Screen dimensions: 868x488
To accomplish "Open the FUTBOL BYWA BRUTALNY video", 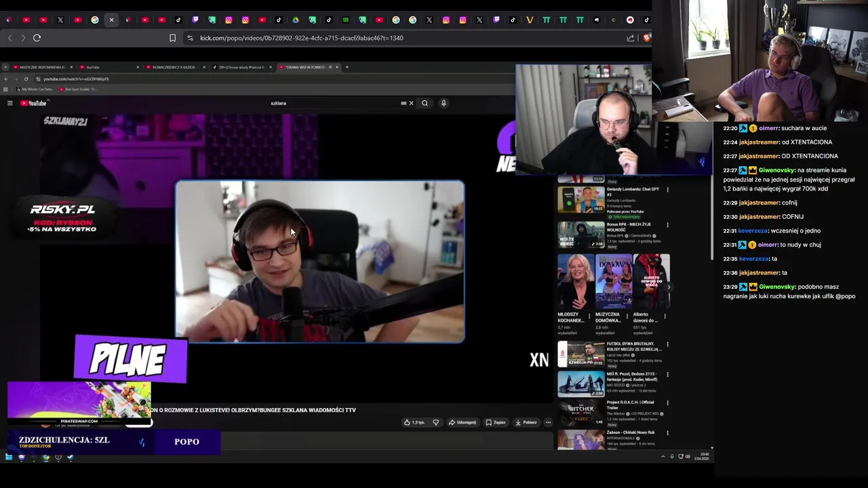I will click(x=581, y=354).
